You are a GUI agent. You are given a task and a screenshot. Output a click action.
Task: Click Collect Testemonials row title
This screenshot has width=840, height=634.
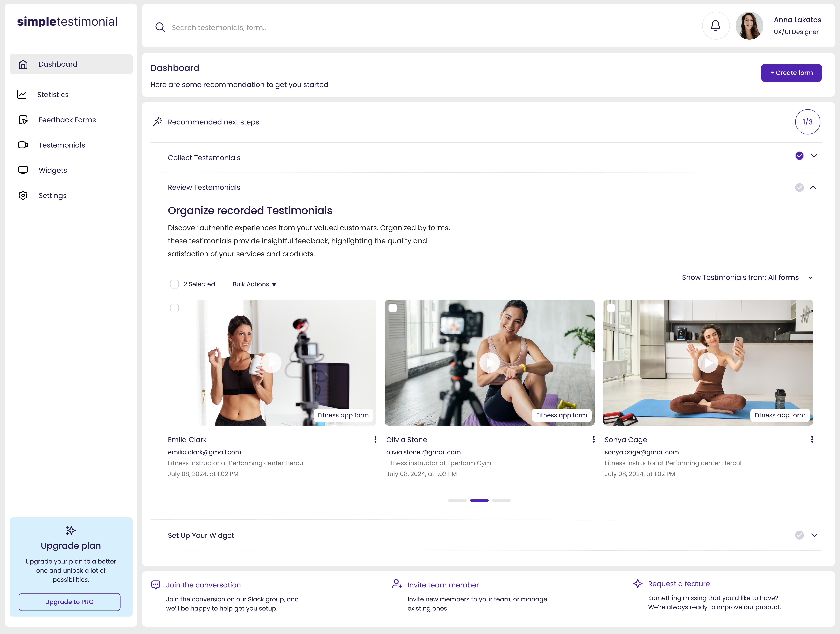point(204,158)
